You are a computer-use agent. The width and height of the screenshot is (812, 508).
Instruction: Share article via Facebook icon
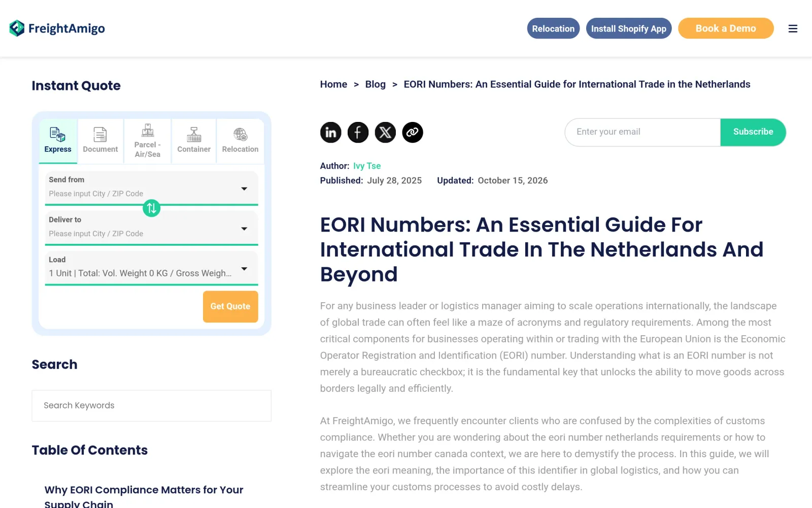click(358, 133)
